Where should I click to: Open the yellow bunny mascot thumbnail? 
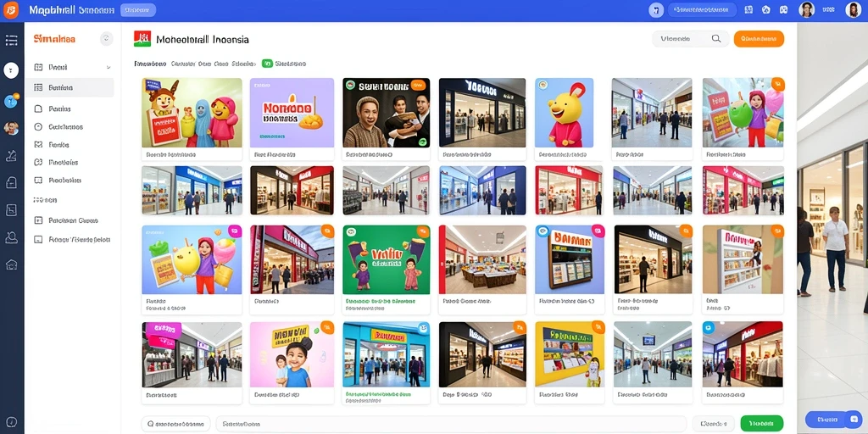(564, 113)
